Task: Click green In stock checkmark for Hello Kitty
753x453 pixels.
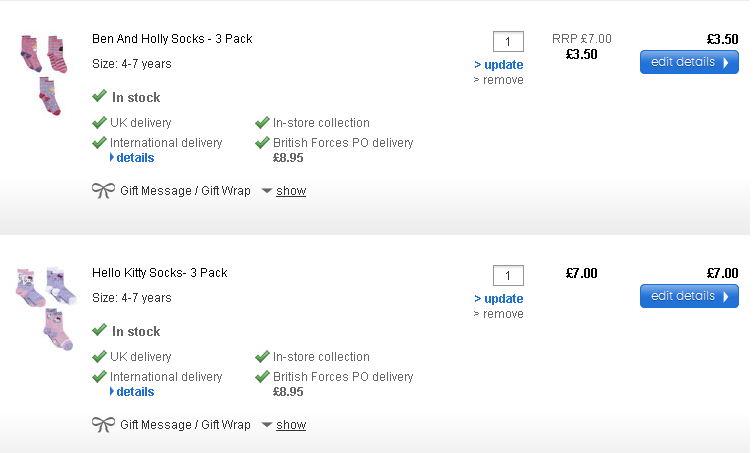Action: [99, 330]
